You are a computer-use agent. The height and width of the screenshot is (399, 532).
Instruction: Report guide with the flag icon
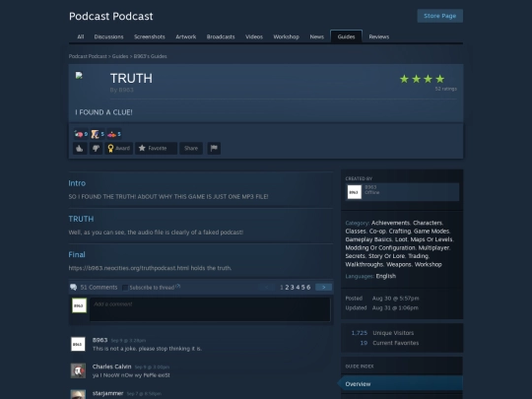214,148
